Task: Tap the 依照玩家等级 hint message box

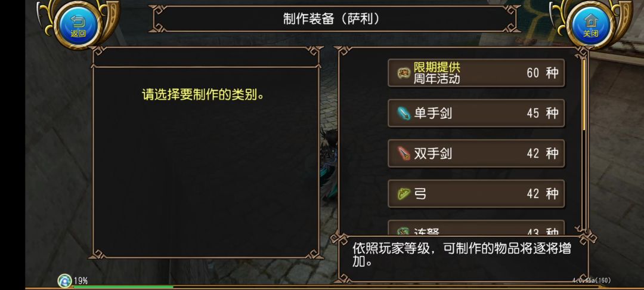Action: click(x=462, y=255)
